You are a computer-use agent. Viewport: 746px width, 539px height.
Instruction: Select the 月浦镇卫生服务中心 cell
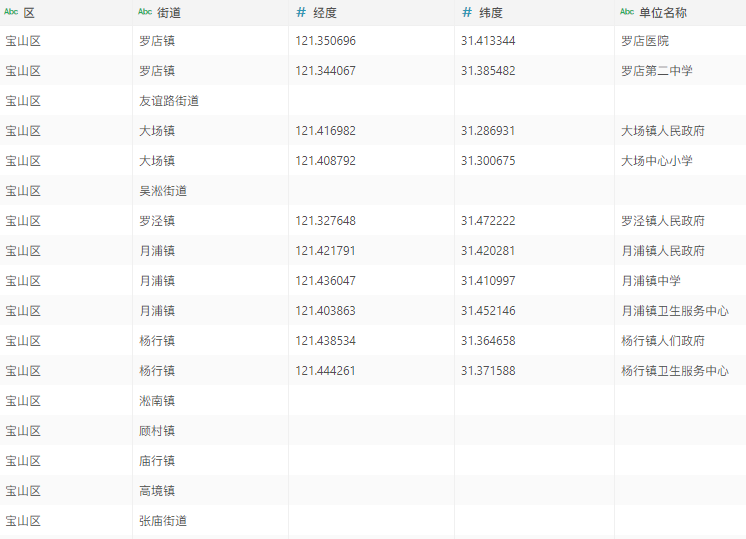[674, 311]
